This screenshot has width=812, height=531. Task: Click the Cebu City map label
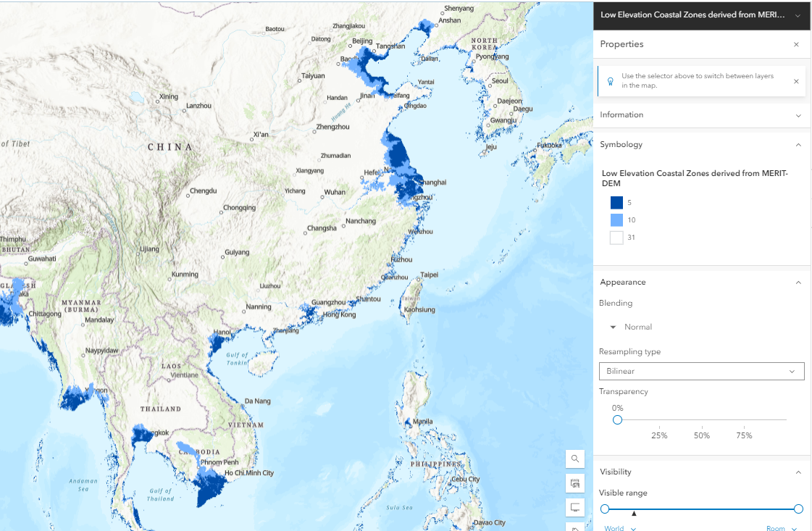coord(466,479)
